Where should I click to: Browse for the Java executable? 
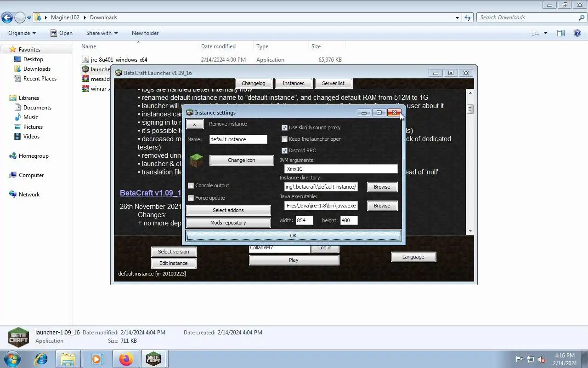click(x=382, y=206)
